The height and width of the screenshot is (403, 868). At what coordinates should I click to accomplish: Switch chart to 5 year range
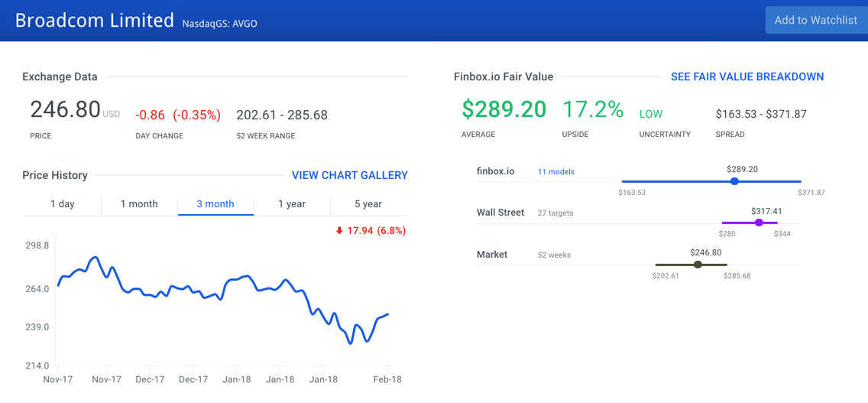click(x=368, y=204)
